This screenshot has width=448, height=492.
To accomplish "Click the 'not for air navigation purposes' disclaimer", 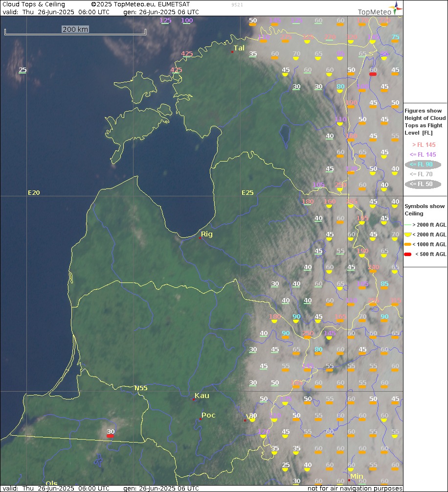I will (355, 489).
